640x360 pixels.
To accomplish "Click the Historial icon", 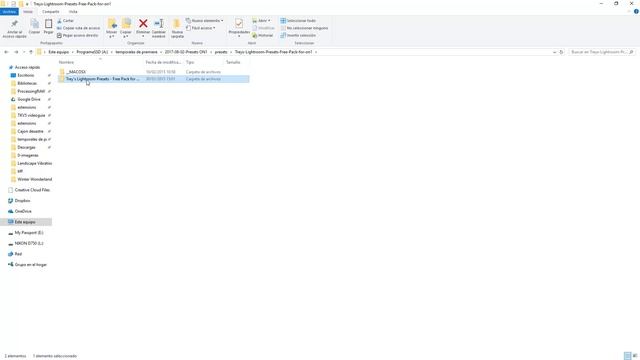I will [x=254, y=36].
